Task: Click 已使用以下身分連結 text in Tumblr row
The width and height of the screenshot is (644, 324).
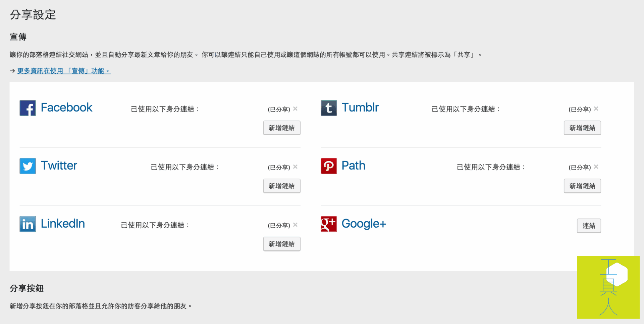Action: pyautogui.click(x=466, y=109)
